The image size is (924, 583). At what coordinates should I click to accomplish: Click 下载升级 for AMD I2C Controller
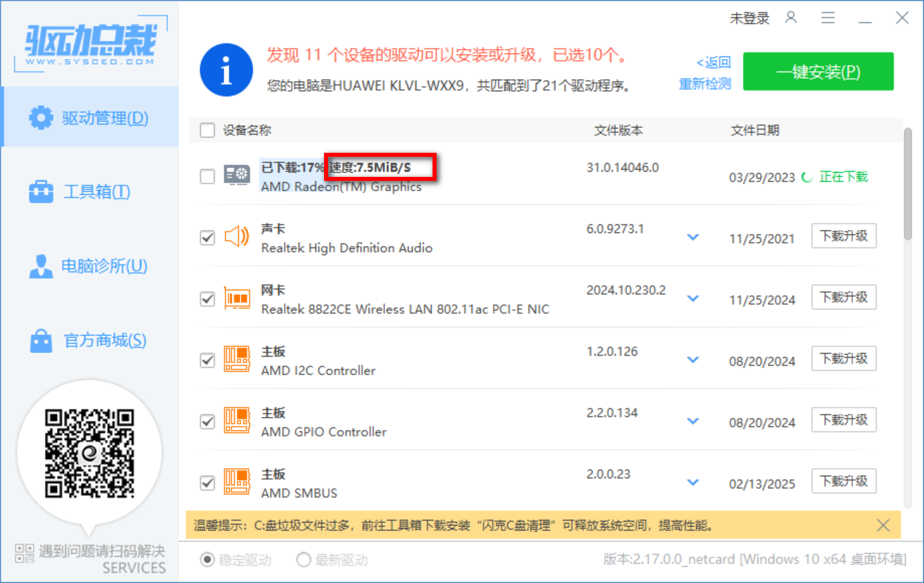pos(844,359)
